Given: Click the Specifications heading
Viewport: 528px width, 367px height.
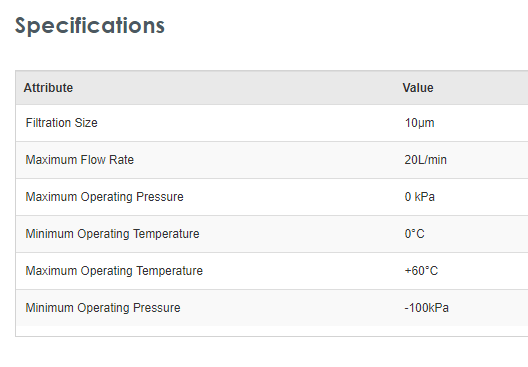Looking at the screenshot, I should pos(90,26).
